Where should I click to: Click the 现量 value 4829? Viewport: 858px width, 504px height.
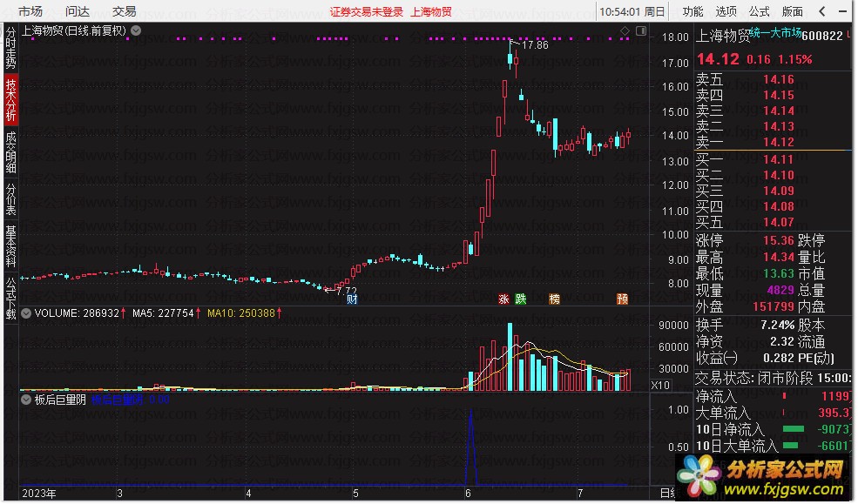(780, 290)
